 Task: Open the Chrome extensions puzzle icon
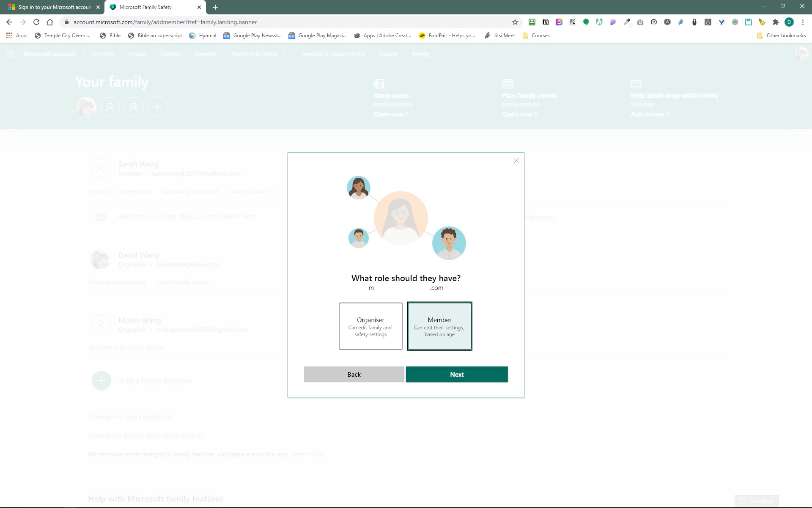click(x=776, y=22)
